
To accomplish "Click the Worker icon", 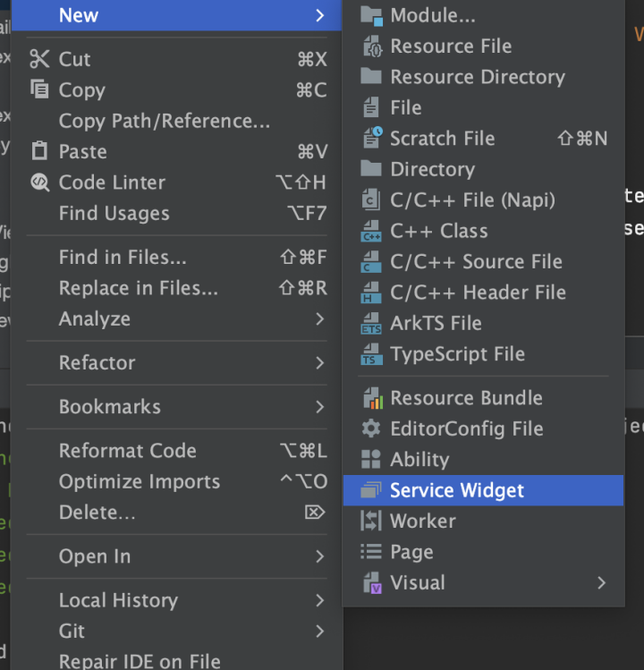I will pos(370,522).
